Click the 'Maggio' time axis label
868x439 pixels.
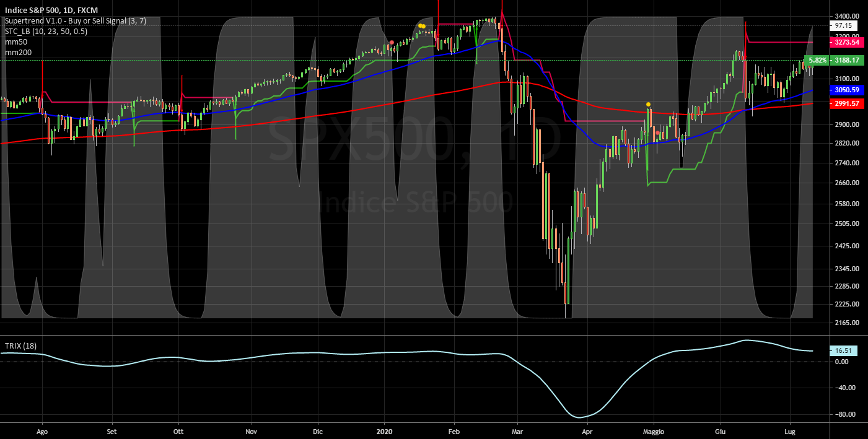653,431
